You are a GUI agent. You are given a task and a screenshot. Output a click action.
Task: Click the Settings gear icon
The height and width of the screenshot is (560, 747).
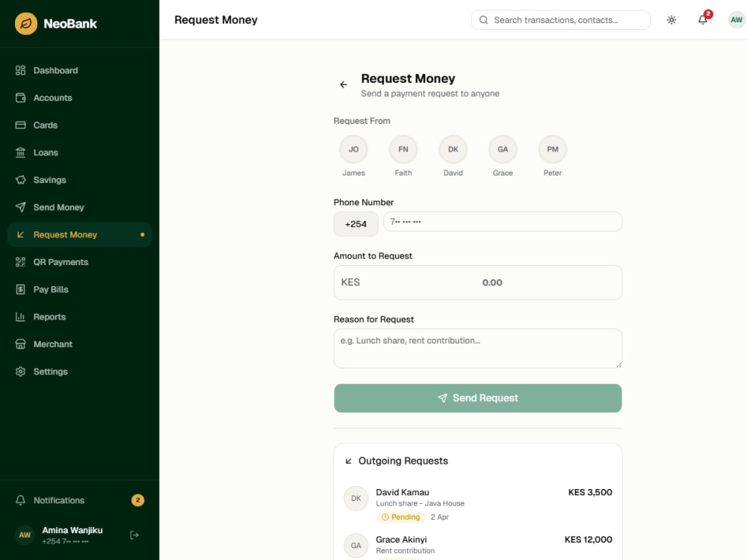[x=20, y=371]
